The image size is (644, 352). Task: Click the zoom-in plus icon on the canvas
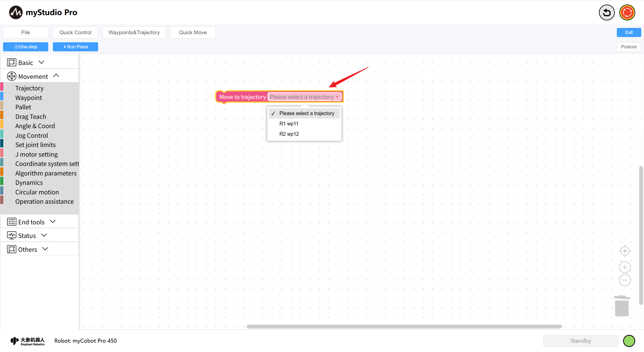[x=625, y=267]
